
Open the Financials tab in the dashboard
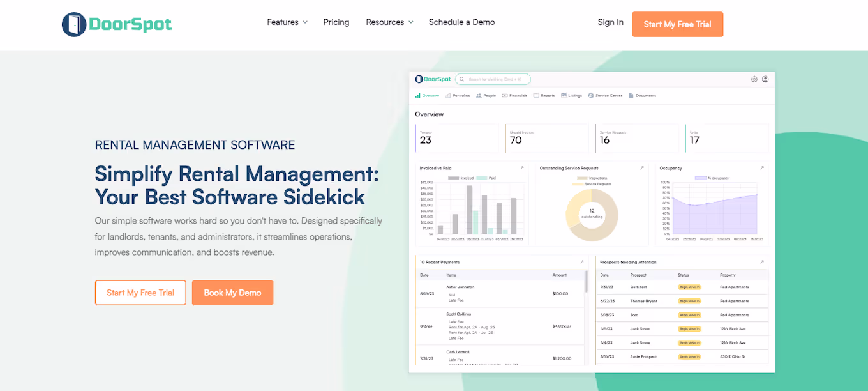(x=514, y=95)
